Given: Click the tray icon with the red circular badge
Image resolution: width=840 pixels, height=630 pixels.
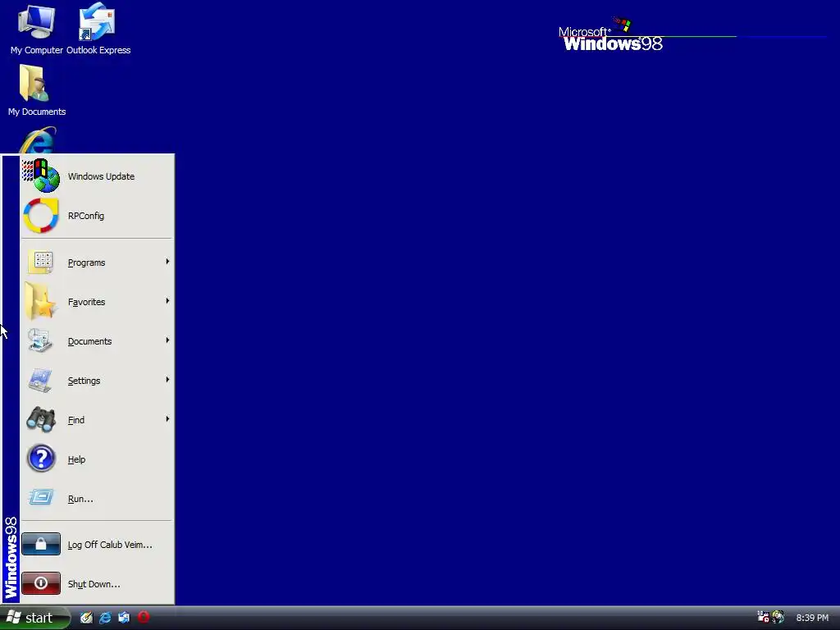Looking at the screenshot, I should pyautogui.click(x=763, y=617).
